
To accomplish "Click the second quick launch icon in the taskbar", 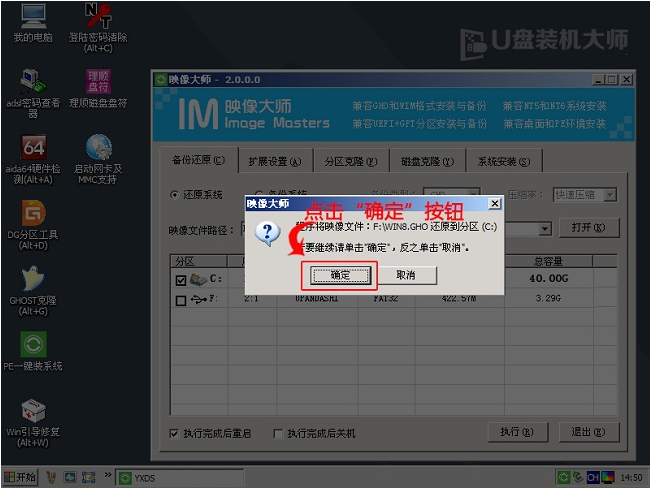I will pos(70,477).
